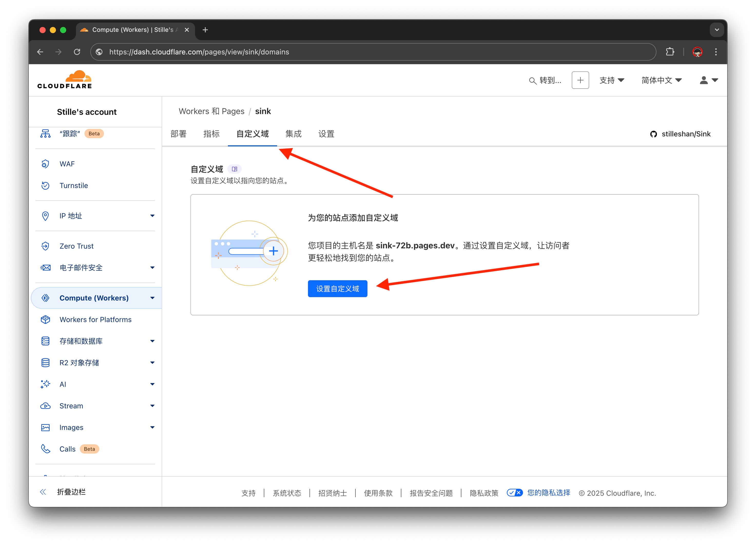The width and height of the screenshot is (756, 545).
Task: Open the stilleshan/Sink repository link
Action: tap(686, 134)
